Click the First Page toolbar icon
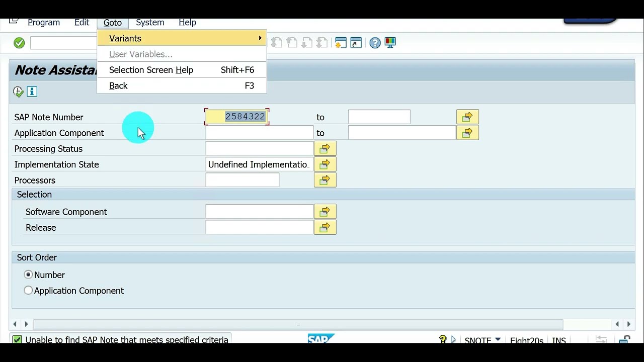The image size is (644, 362). 276,43
